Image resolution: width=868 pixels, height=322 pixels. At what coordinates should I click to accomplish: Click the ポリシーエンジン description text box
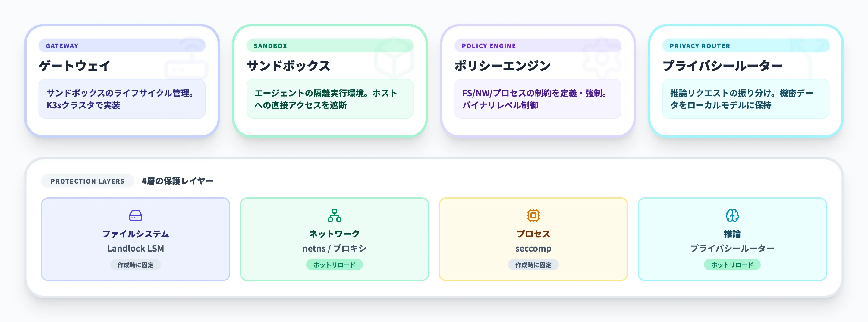537,99
